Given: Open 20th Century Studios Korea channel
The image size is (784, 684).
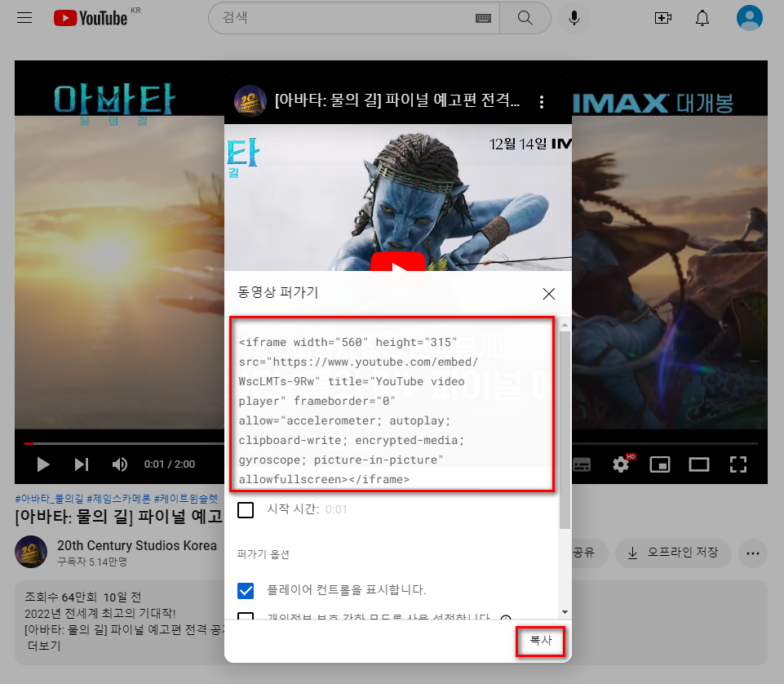Looking at the screenshot, I should [x=137, y=545].
